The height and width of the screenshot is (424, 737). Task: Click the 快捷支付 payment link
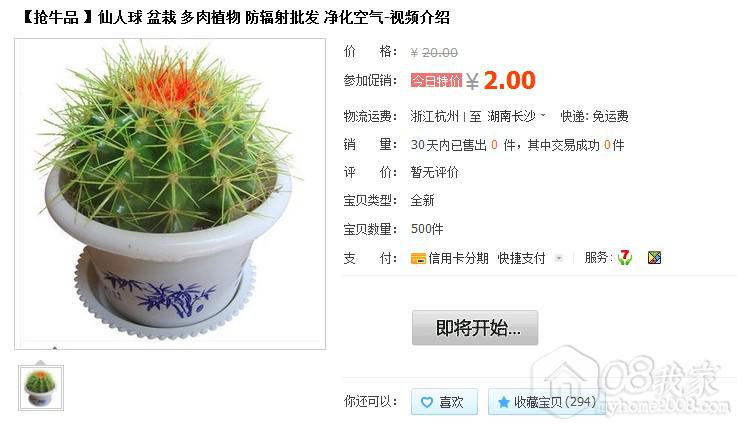click(521, 258)
